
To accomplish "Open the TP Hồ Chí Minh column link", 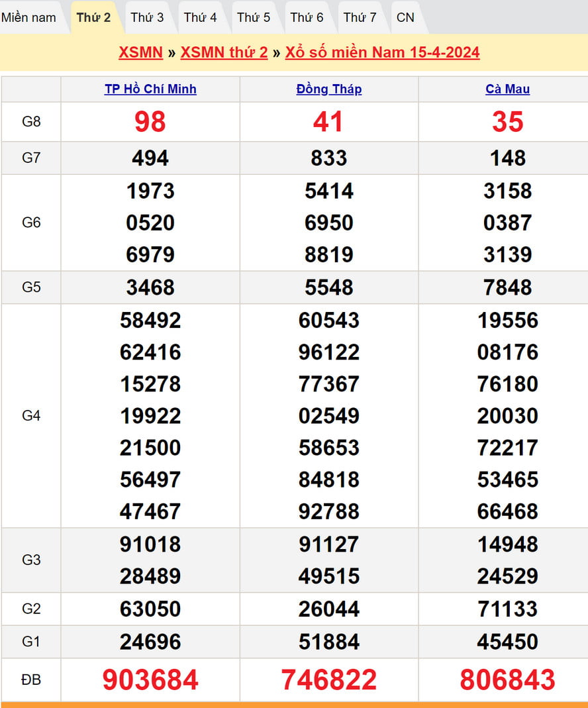I will 150,89.
